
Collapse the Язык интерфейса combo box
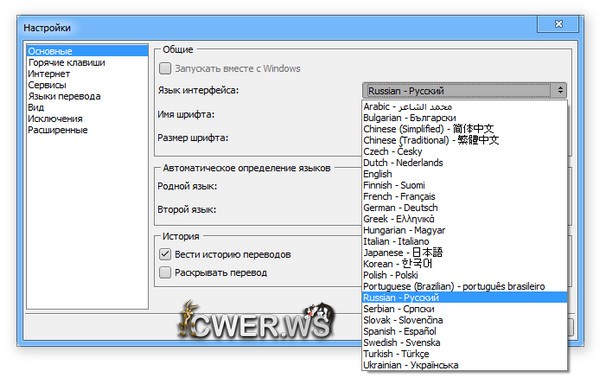pyautogui.click(x=464, y=91)
